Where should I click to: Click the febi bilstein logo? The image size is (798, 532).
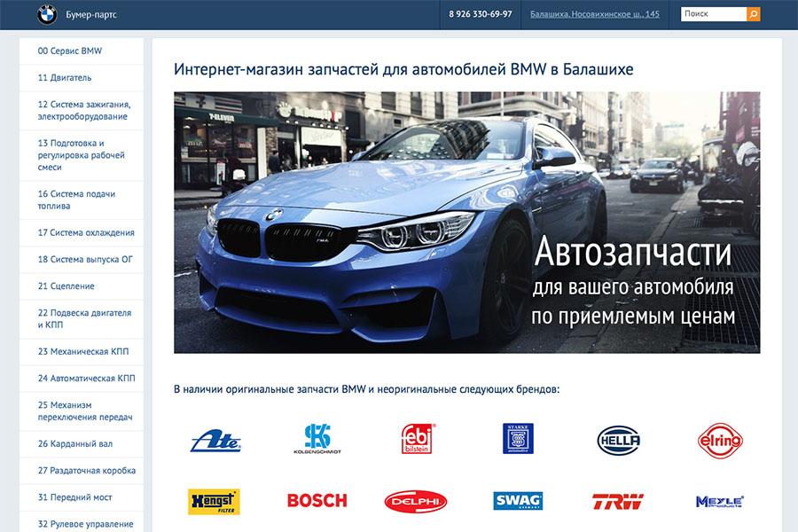pos(417,439)
